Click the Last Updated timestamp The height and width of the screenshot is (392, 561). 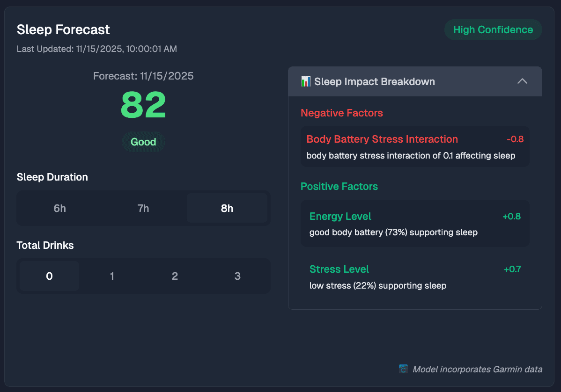[97, 49]
